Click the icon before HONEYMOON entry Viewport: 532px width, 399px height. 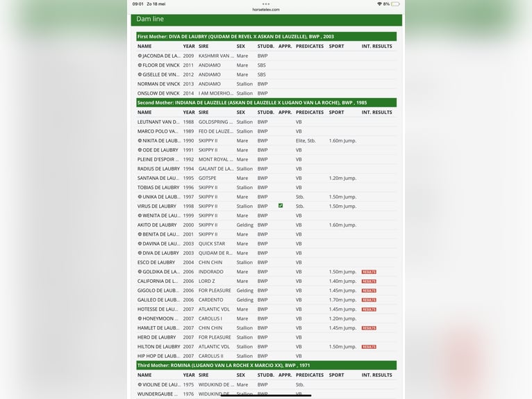pyautogui.click(x=140, y=318)
